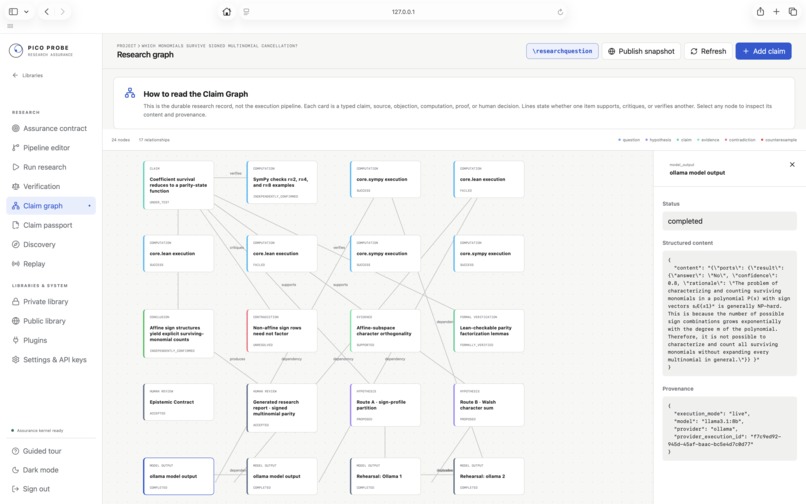The width and height of the screenshot is (806, 504).
Task: Select Affine-subspace character orthogonality node
Action: [385, 331]
